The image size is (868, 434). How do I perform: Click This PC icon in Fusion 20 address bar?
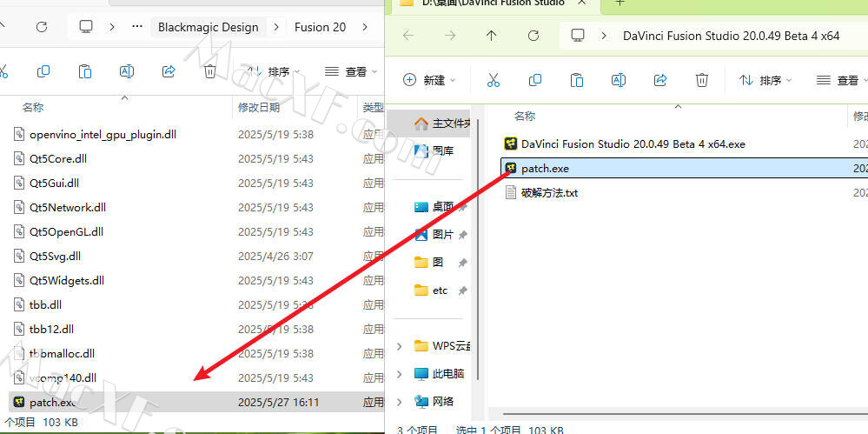click(x=85, y=27)
